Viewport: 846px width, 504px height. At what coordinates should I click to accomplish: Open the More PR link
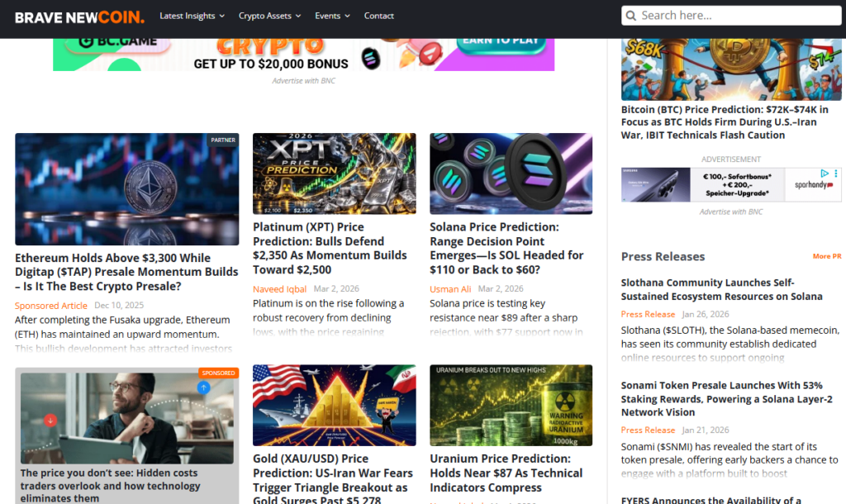tap(826, 256)
